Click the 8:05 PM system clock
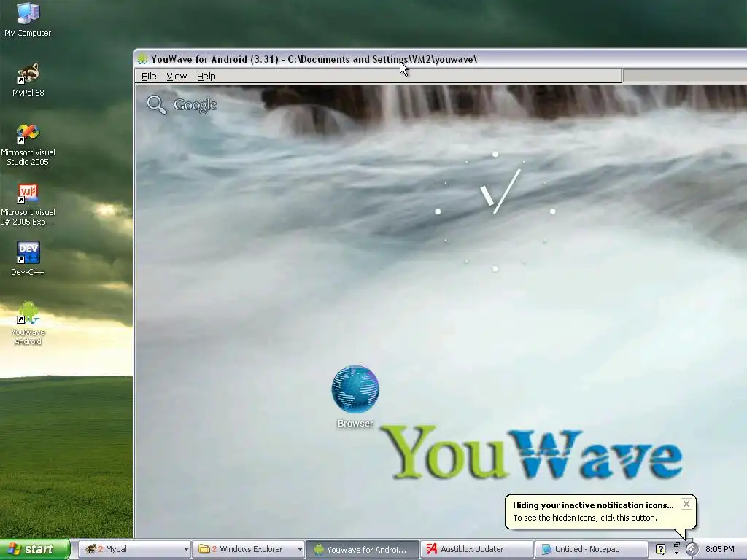Image resolution: width=747 pixels, height=560 pixels. pos(720,549)
